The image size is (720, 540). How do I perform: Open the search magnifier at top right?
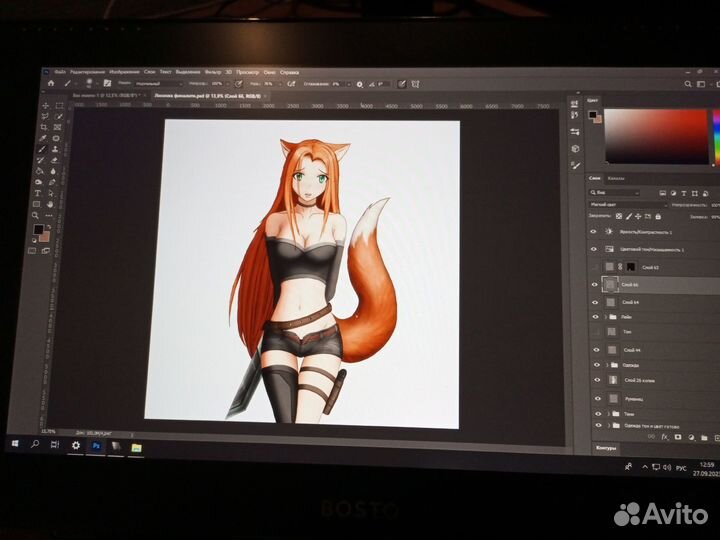click(x=688, y=84)
